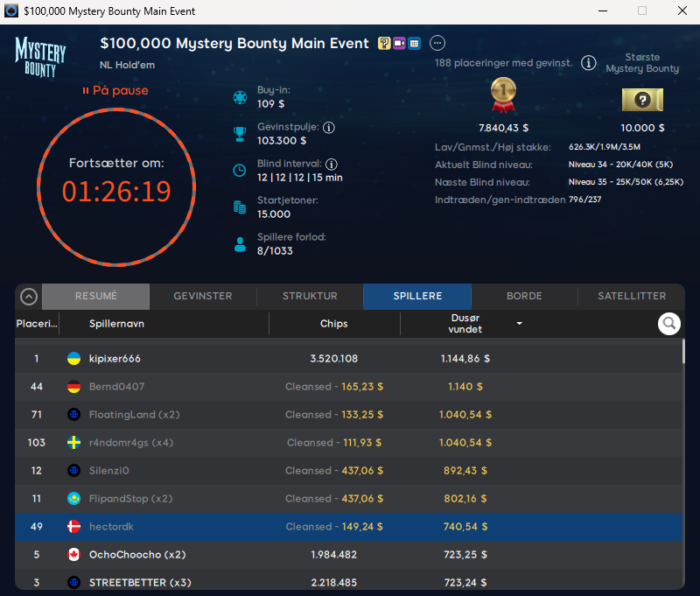Click the purple video camera badge
Viewport: 700px width, 596px height.
pyautogui.click(x=399, y=43)
